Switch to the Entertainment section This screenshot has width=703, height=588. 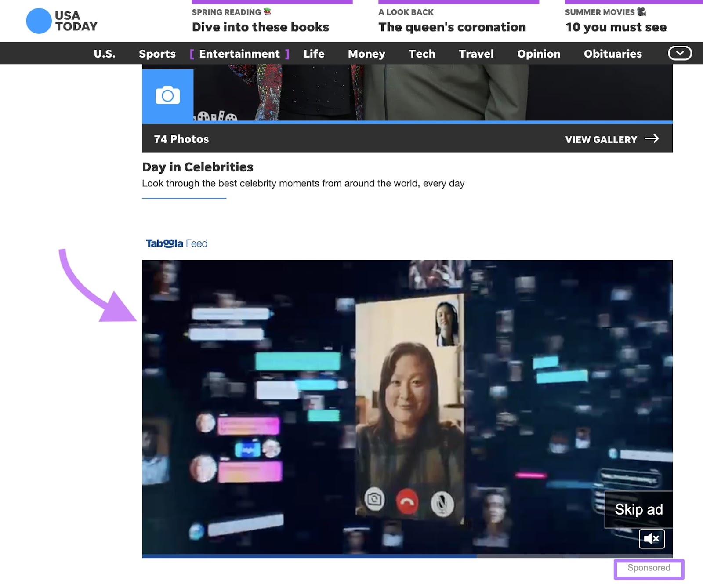click(x=239, y=54)
